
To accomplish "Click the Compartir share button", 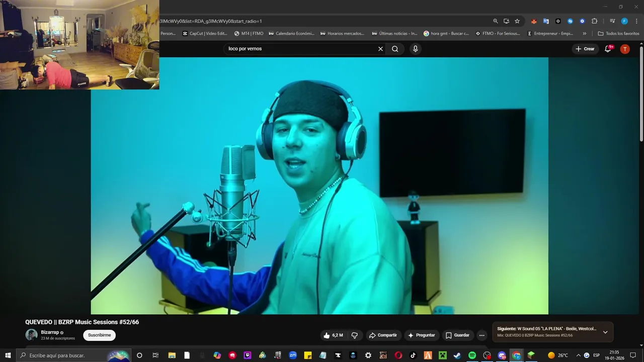I will click(x=382, y=335).
